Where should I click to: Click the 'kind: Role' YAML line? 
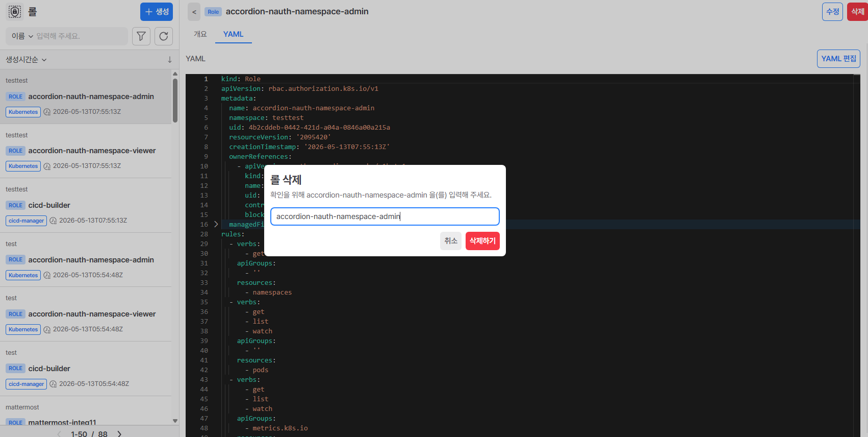click(241, 79)
